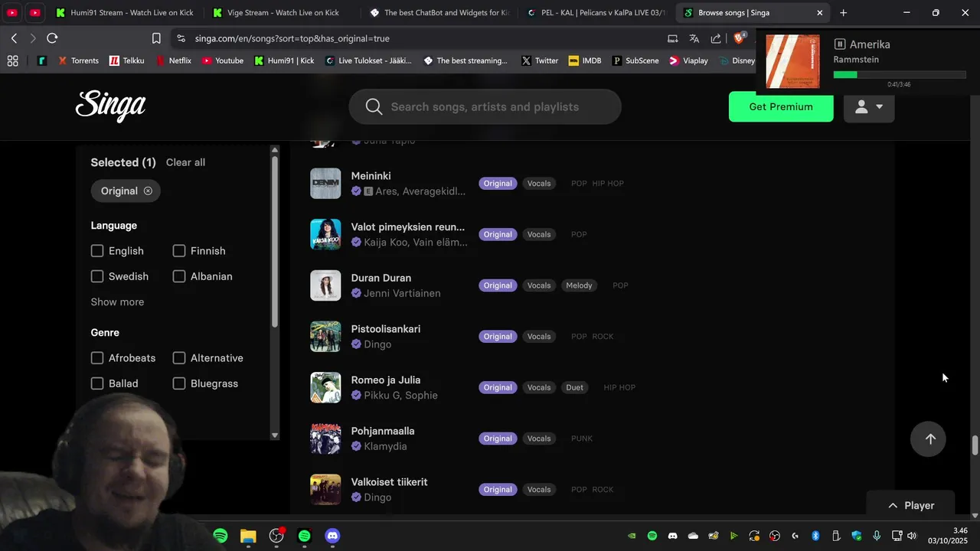Image resolution: width=980 pixels, height=551 pixels.
Task: Check the Ballad genre filter
Action: 97,383
